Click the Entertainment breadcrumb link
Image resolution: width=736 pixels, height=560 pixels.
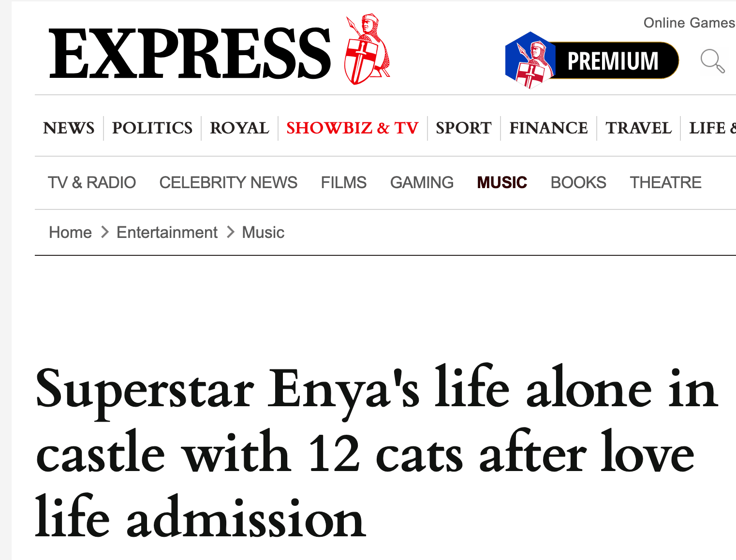[x=167, y=233]
